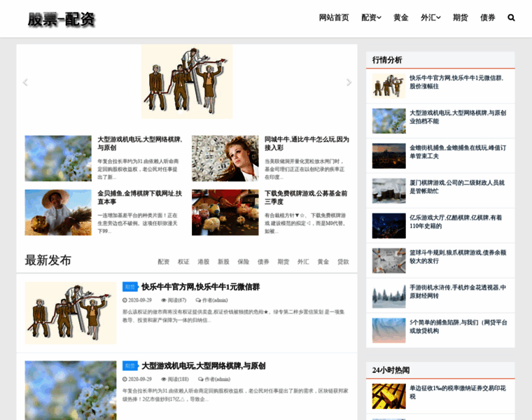Screen dimensions: 532x420
Task: Open sidebar link 篮球斗牛规则,狼爪棋牌游戏
Action: pos(458,257)
